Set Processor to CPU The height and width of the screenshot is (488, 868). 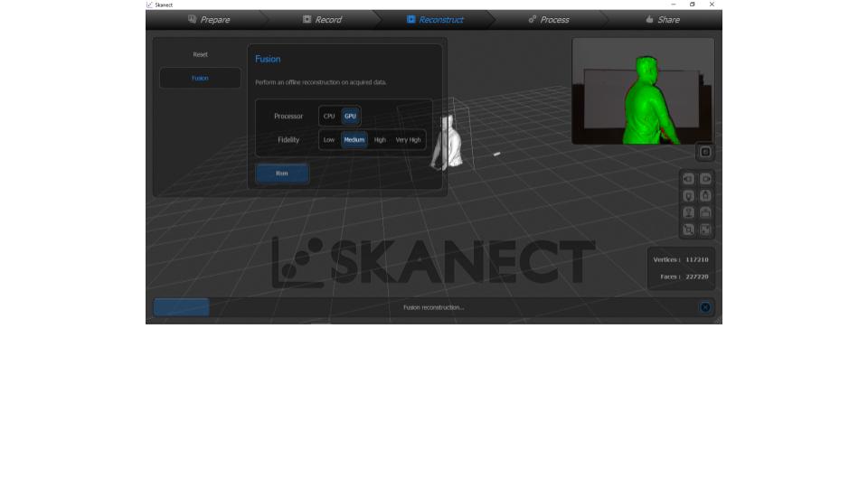(329, 117)
